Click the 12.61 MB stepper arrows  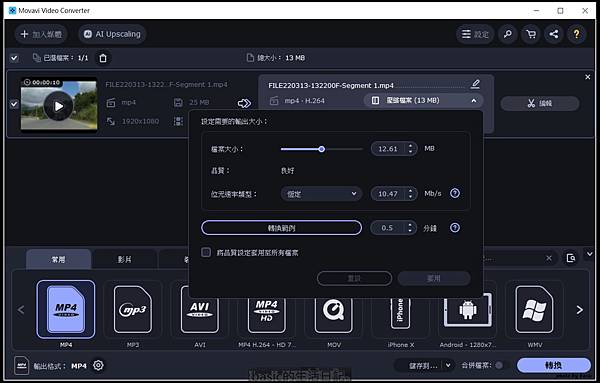410,148
